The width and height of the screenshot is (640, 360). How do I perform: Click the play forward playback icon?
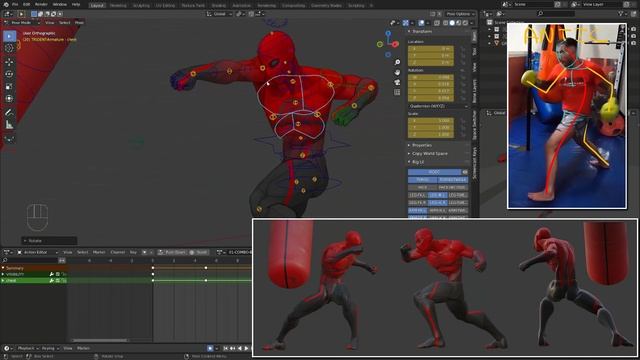[x=246, y=348]
